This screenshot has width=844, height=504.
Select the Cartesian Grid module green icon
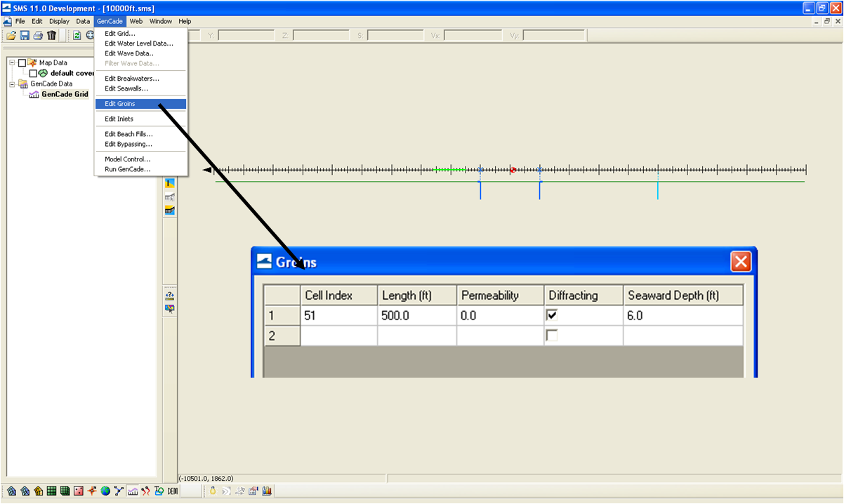tap(51, 491)
